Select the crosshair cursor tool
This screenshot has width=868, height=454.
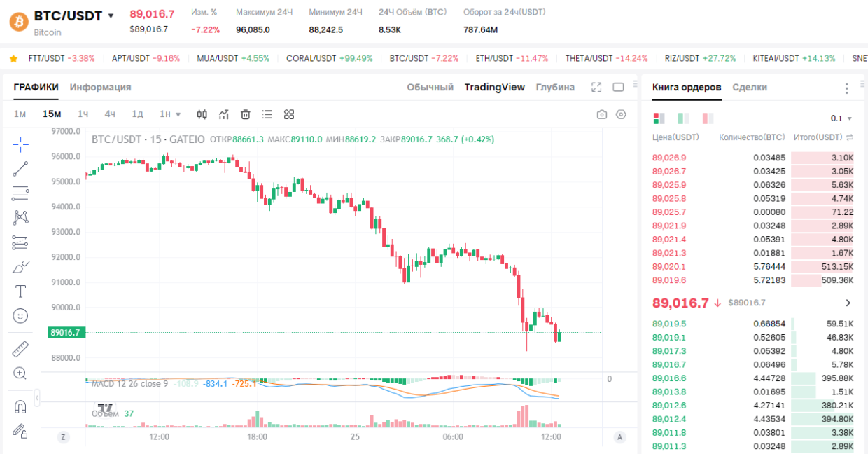coord(20,145)
